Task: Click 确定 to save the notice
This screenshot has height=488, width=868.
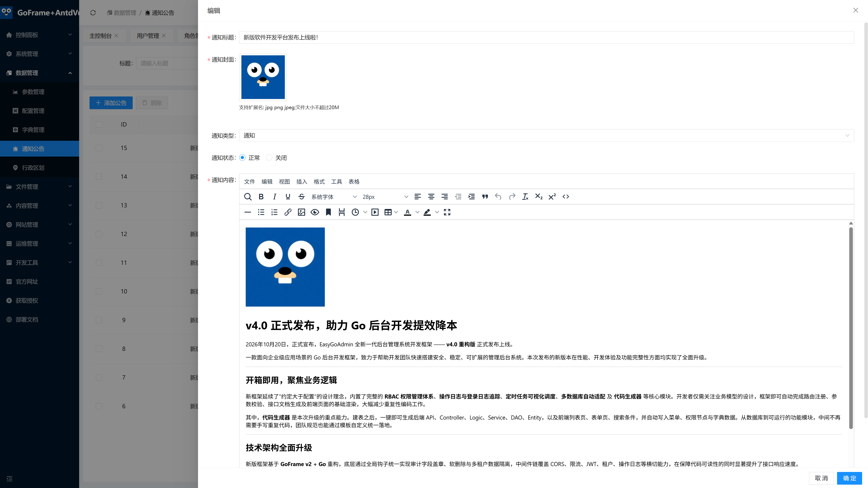Action: click(849, 478)
